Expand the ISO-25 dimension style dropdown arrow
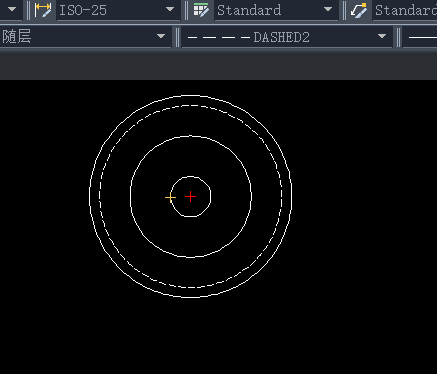Screen dimensions: 437x374 [170, 9]
